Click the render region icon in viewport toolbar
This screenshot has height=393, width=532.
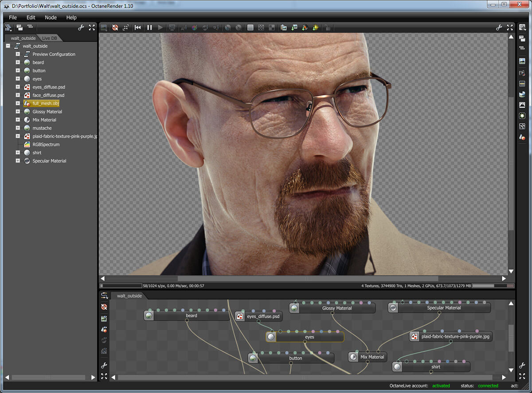click(126, 28)
